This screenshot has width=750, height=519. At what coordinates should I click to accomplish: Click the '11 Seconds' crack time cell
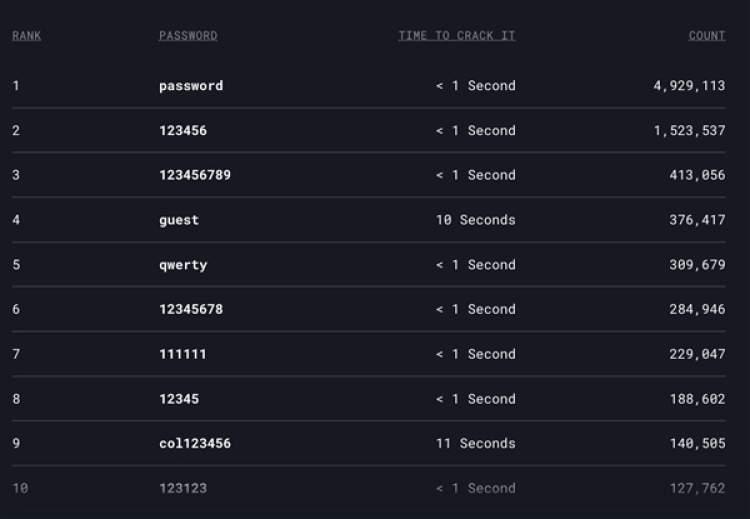click(x=475, y=443)
